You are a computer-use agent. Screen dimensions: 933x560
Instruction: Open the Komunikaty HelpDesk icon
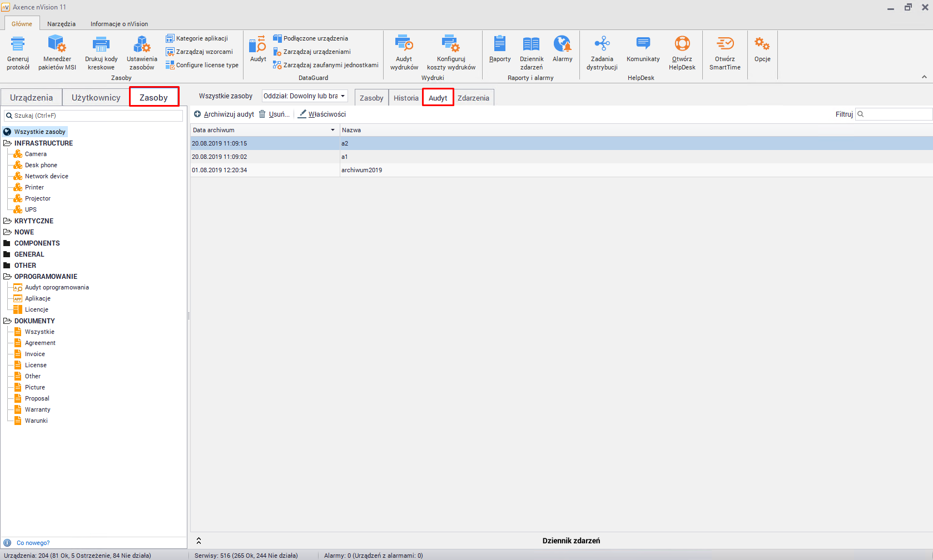[x=643, y=44]
